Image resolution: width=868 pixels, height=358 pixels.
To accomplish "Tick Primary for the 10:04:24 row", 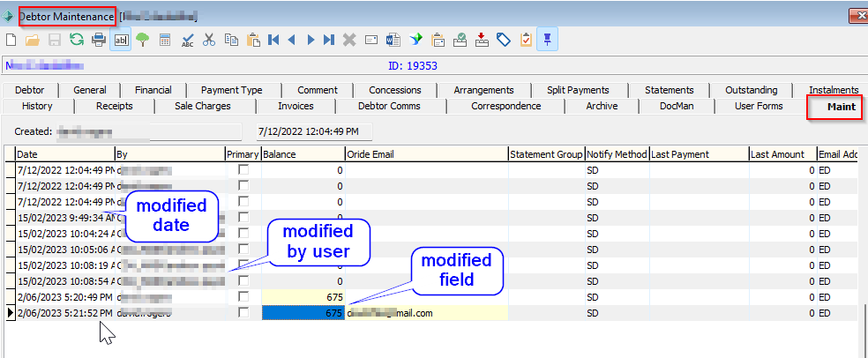I will click(243, 233).
